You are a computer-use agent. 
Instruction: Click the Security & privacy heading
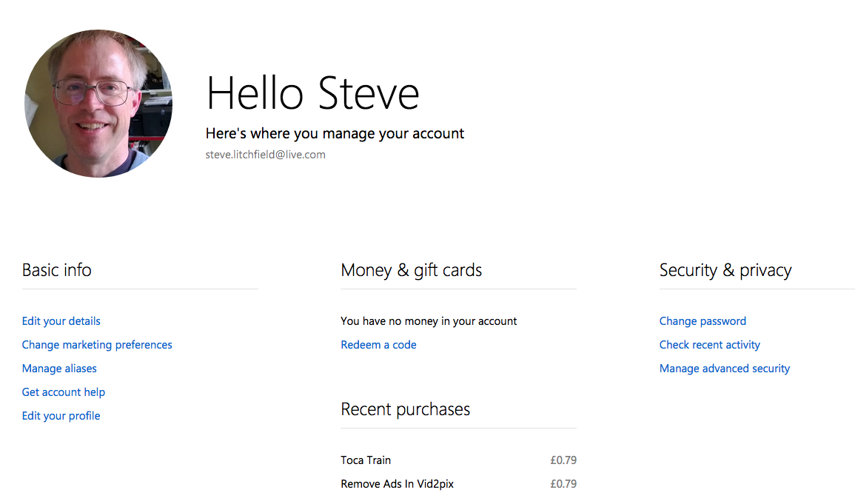pos(725,270)
